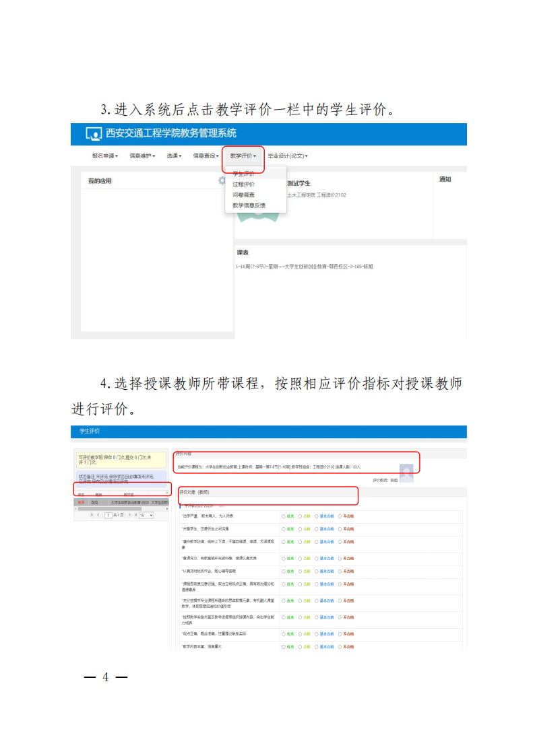The width and height of the screenshot is (535, 756).
Task: Click the 通知 panel heading
Action: click(x=445, y=179)
